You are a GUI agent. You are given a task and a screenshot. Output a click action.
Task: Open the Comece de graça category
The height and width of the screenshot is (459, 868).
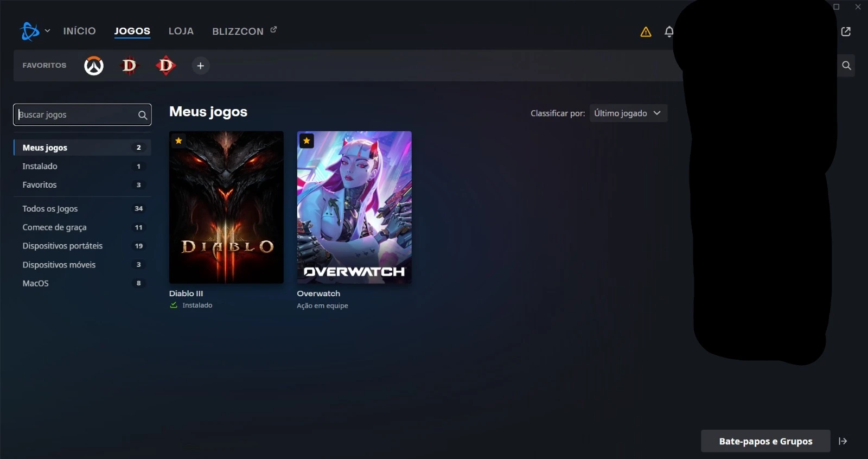pyautogui.click(x=82, y=227)
